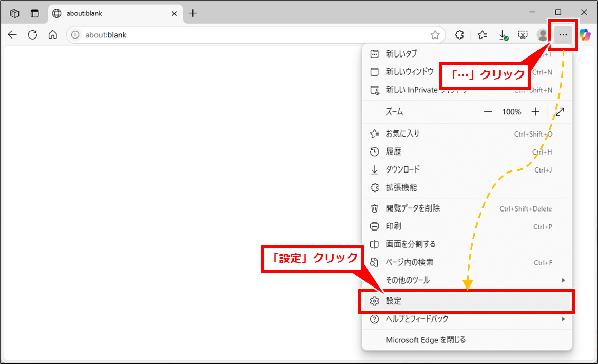Click the 100% zoom value
The width and height of the screenshot is (598, 364).
coord(511,112)
